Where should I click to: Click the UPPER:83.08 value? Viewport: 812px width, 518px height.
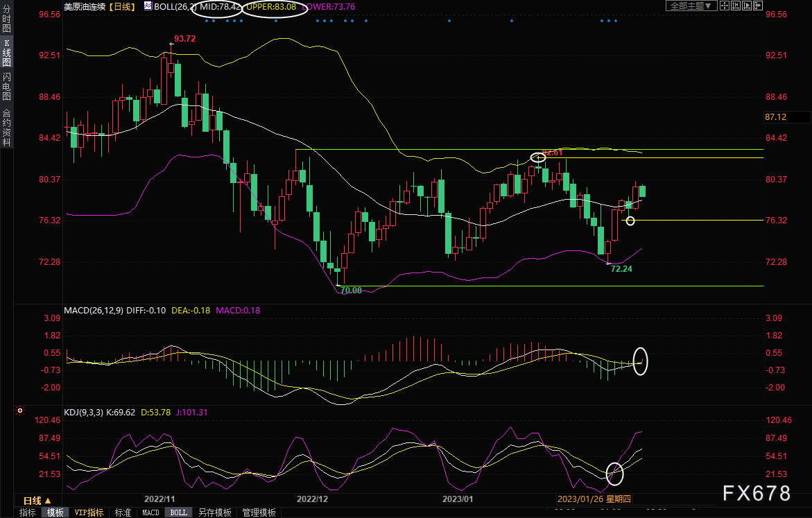[x=271, y=7]
